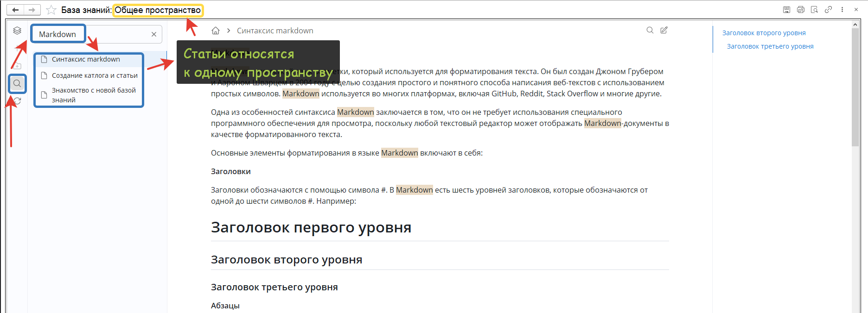This screenshot has height=313, width=868.
Task: Open search result 'Создание катлога и статьи'
Action: [95, 75]
